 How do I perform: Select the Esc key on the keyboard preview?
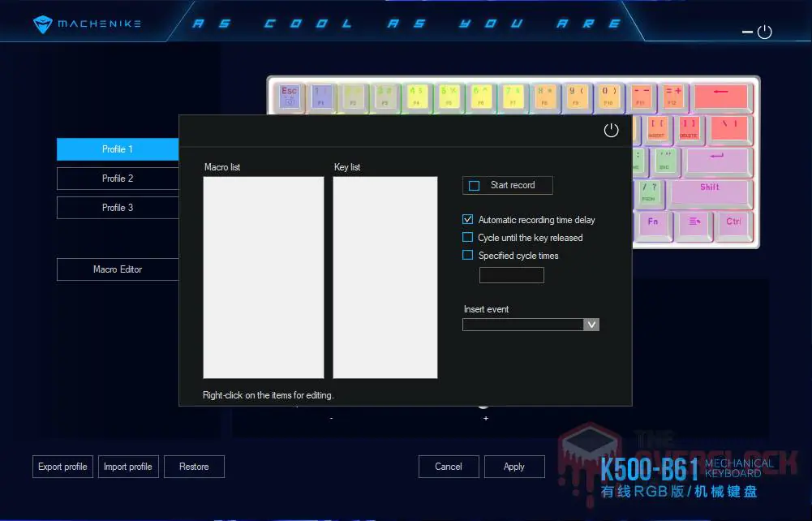(288, 95)
